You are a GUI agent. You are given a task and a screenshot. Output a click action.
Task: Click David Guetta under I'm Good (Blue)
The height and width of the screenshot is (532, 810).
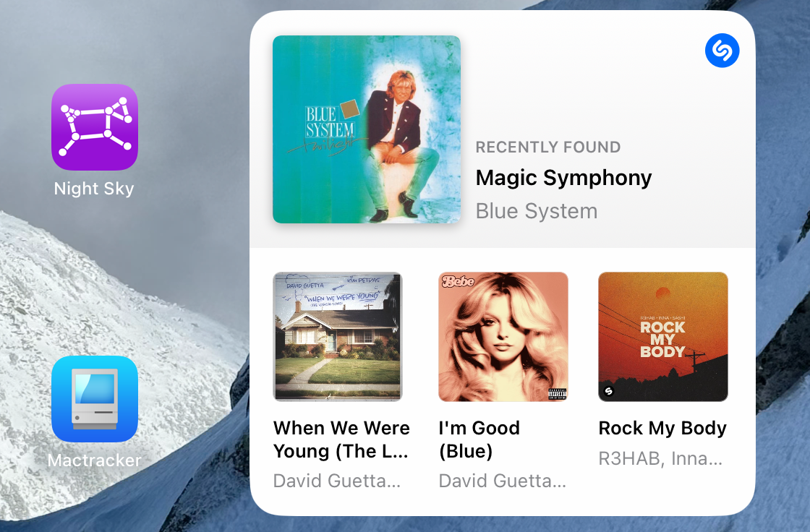pyautogui.click(x=502, y=481)
